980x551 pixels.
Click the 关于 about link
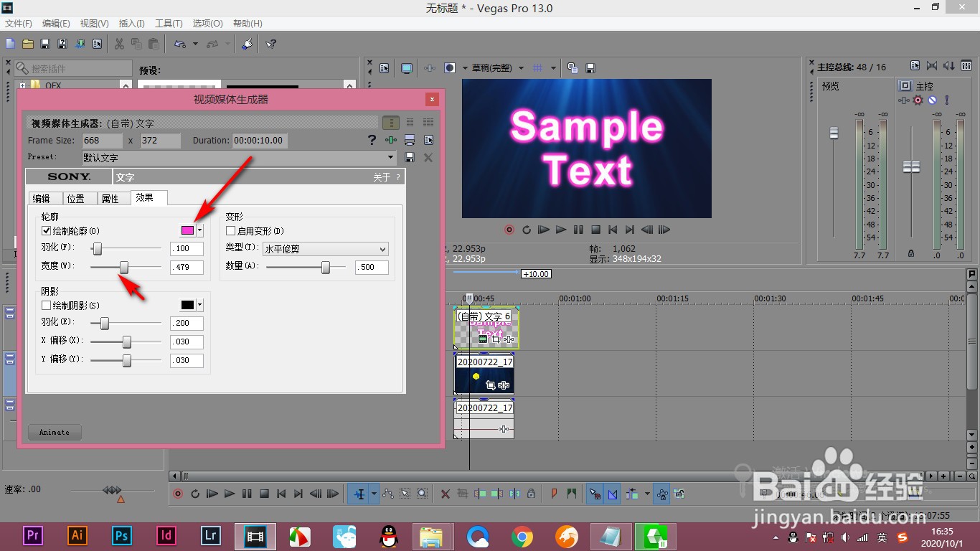(x=382, y=177)
